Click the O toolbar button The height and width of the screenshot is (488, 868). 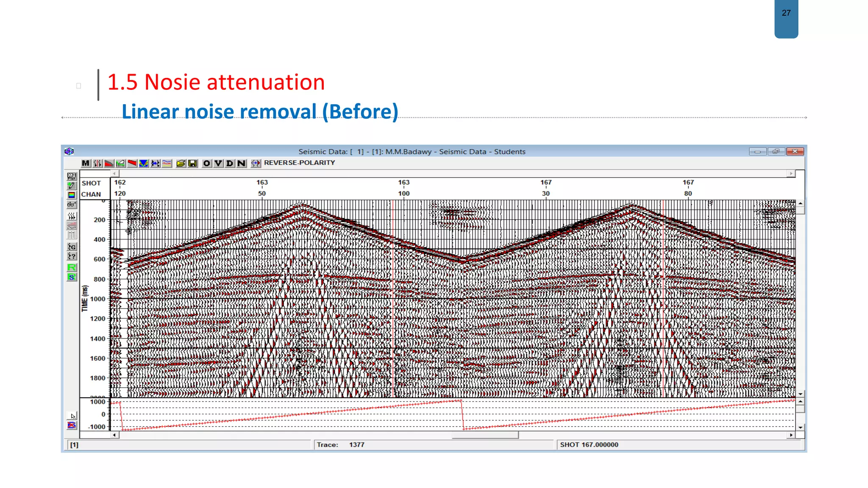click(206, 163)
